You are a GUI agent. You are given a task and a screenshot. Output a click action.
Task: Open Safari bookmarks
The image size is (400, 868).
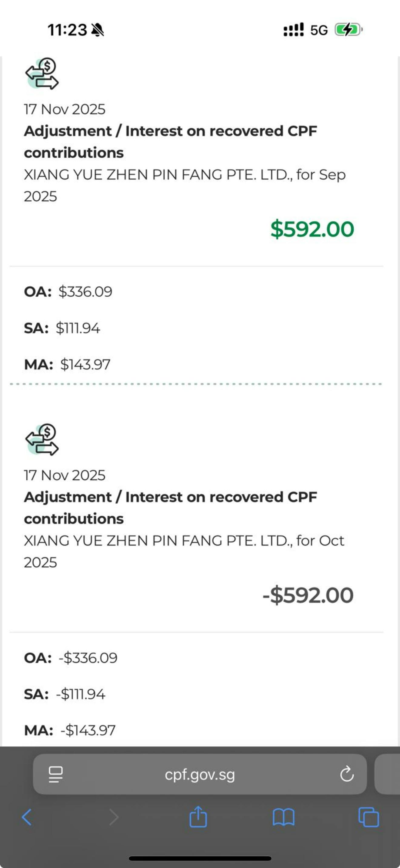(283, 817)
